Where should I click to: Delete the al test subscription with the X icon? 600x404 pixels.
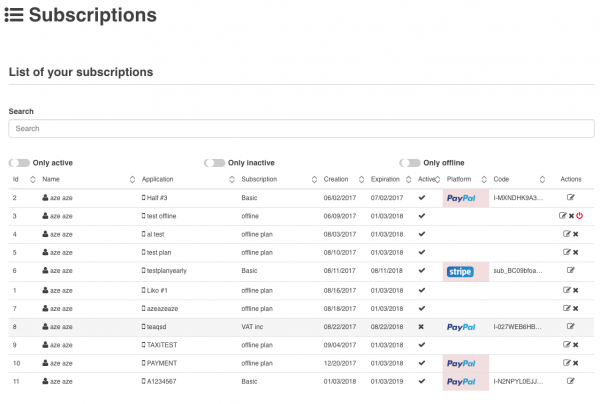575,234
